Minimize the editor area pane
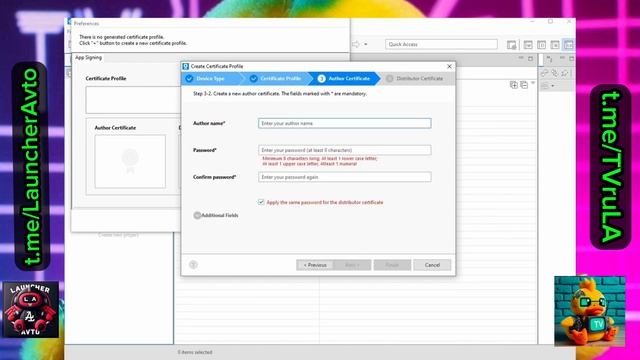Image resolution: width=640 pixels, height=360 pixels. pos(521,58)
